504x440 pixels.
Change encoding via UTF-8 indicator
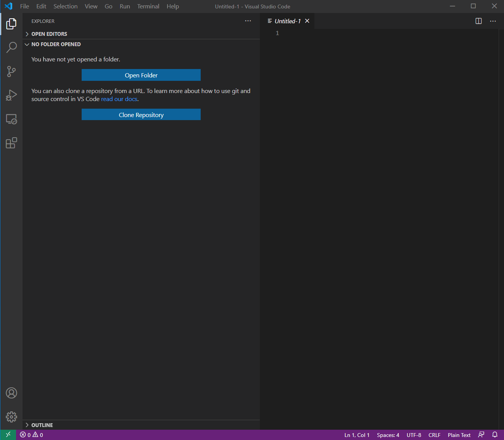[x=414, y=435]
